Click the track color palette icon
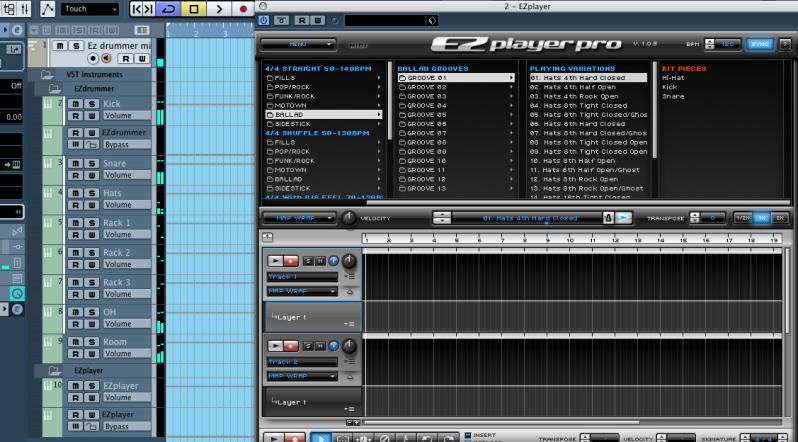Viewport: 798px width, 442px height. pos(142,30)
